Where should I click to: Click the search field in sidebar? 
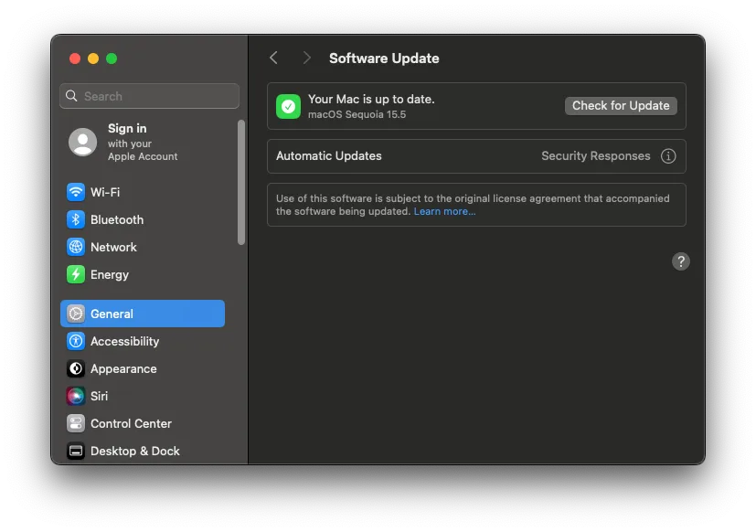pyautogui.click(x=149, y=95)
